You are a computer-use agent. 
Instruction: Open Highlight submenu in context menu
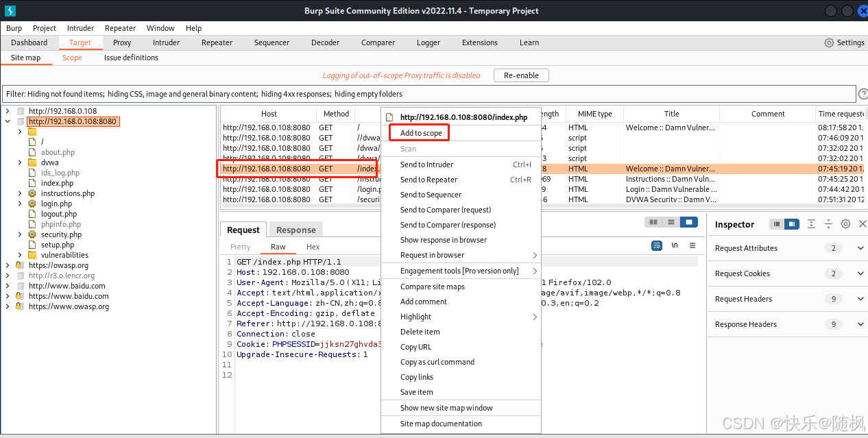point(461,317)
